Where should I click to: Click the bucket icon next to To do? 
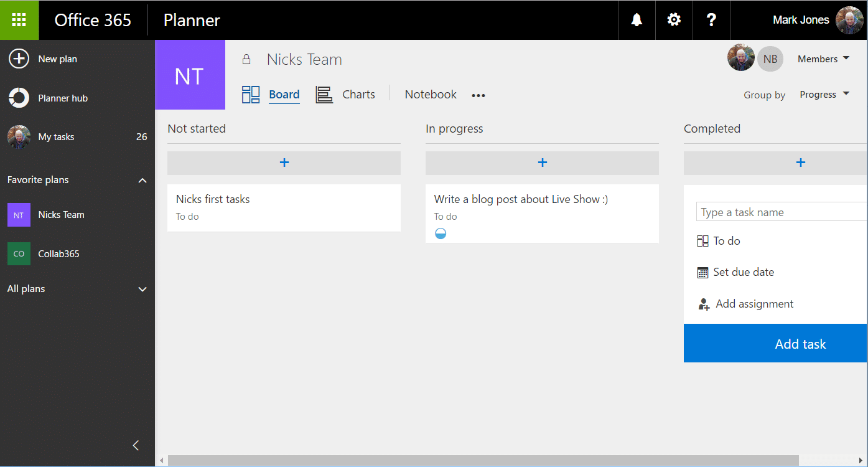point(703,241)
